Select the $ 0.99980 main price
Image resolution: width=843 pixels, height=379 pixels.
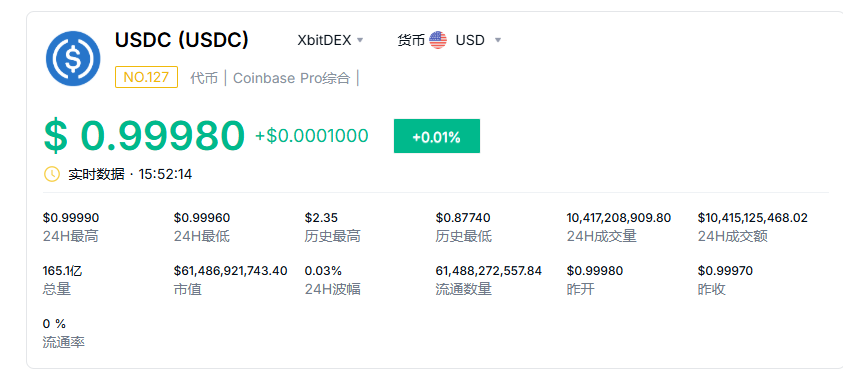[144, 135]
